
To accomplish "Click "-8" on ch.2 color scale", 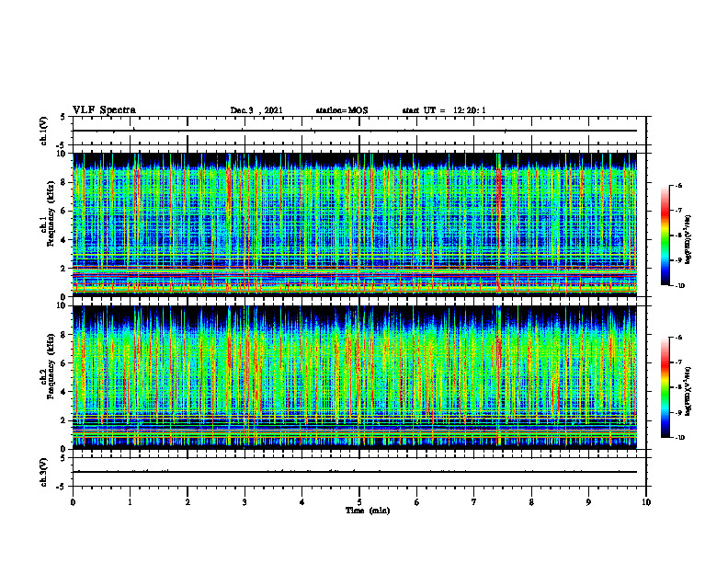I will click(678, 387).
